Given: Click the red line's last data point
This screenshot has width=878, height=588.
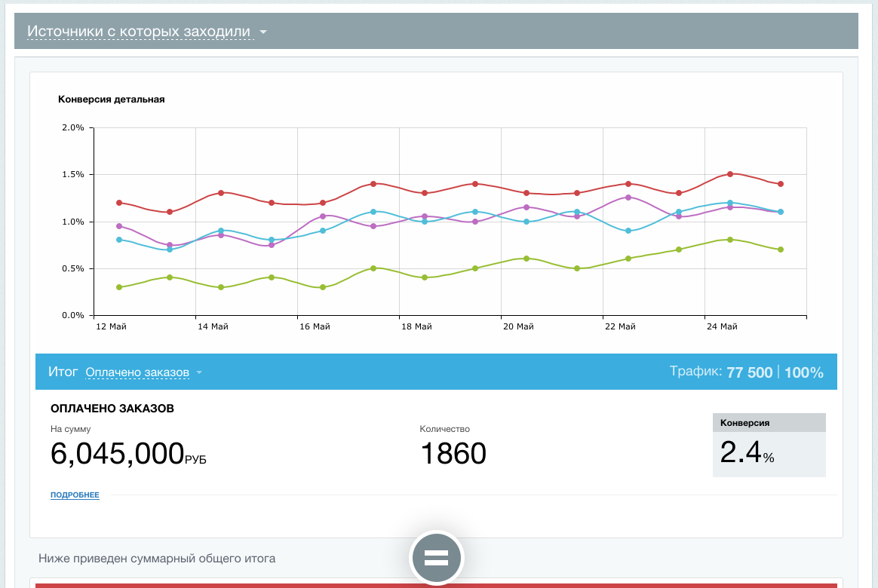Looking at the screenshot, I should tap(781, 184).
